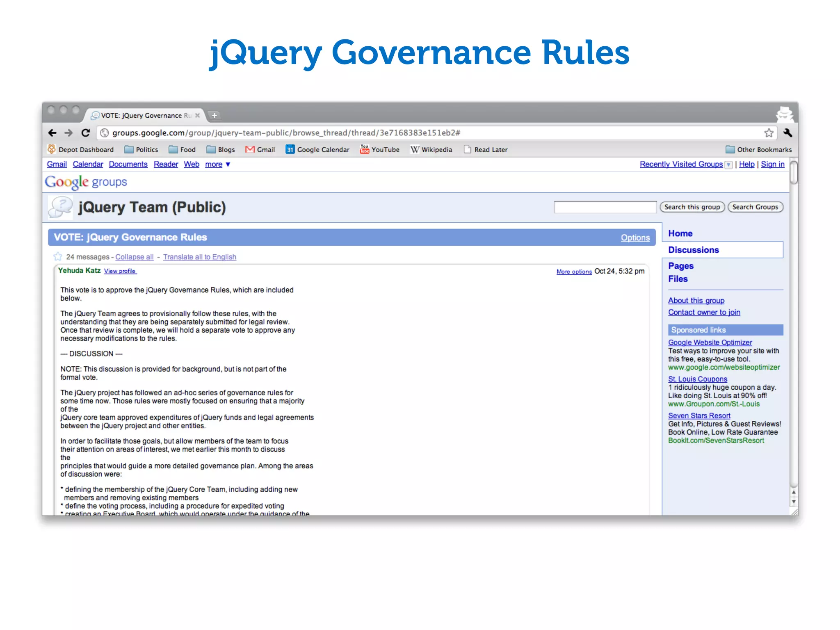The width and height of the screenshot is (840, 630).
Task: Click the Calendar link in top navigation
Action: coord(88,164)
